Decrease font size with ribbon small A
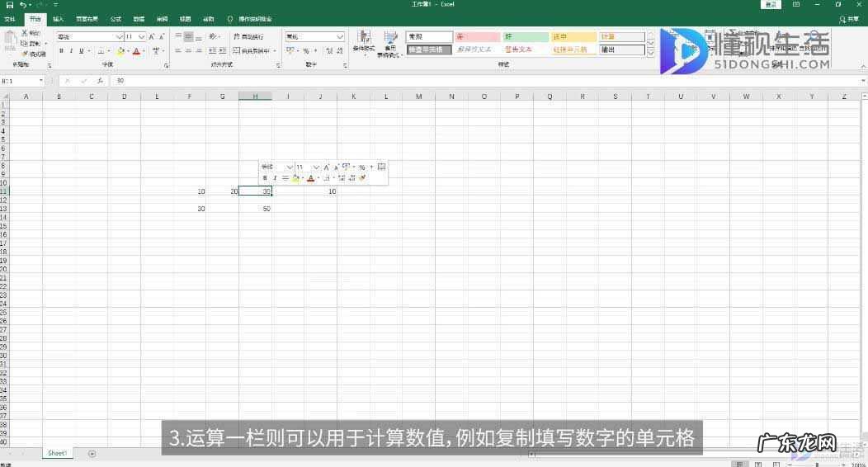Screen dimensions: 868x467 click(161, 36)
